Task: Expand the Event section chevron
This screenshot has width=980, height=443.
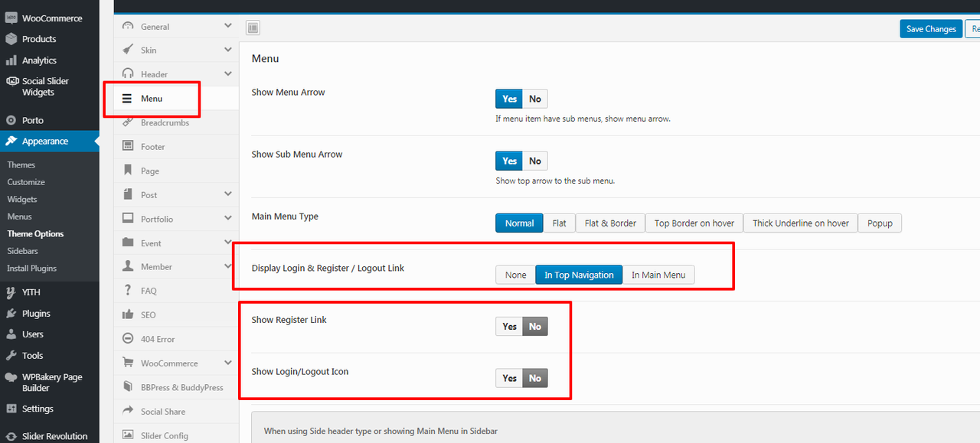Action: click(x=228, y=243)
